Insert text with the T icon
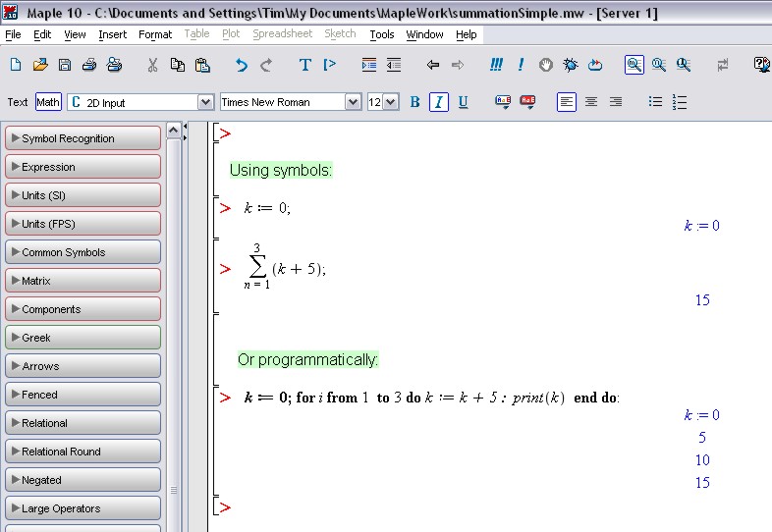 click(304, 65)
